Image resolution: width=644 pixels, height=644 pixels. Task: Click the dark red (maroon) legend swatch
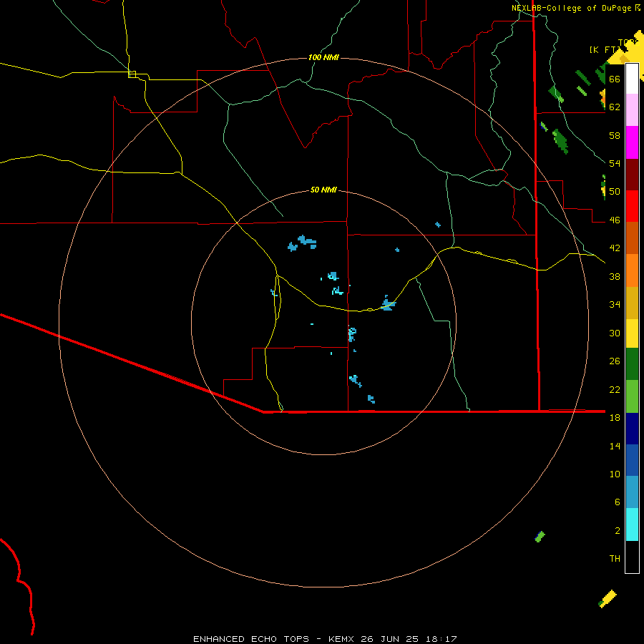tap(632, 175)
